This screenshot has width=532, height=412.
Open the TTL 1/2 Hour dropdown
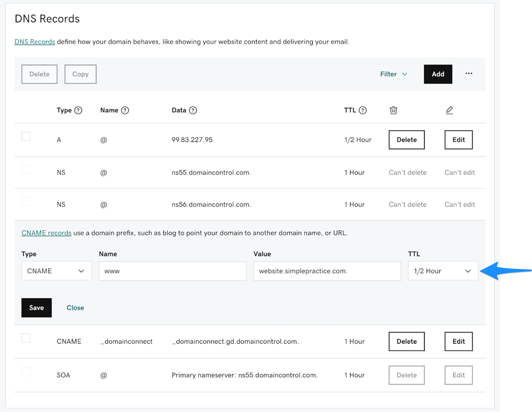(x=443, y=271)
